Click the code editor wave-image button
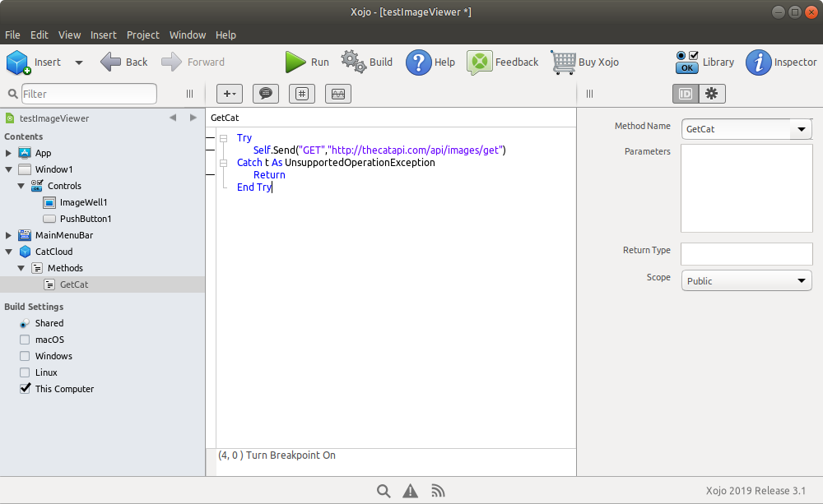The height and width of the screenshot is (504, 823). 338,94
